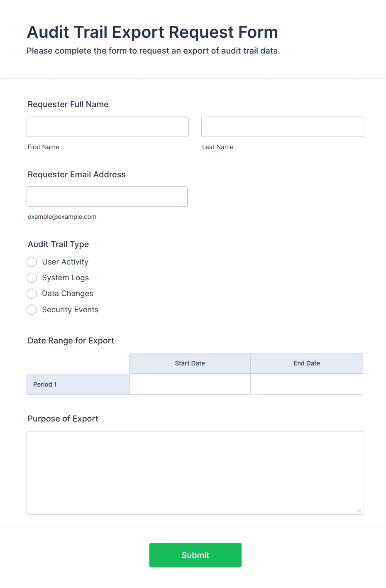
Task: Click the Audit Trail Type heading
Action: pos(58,244)
